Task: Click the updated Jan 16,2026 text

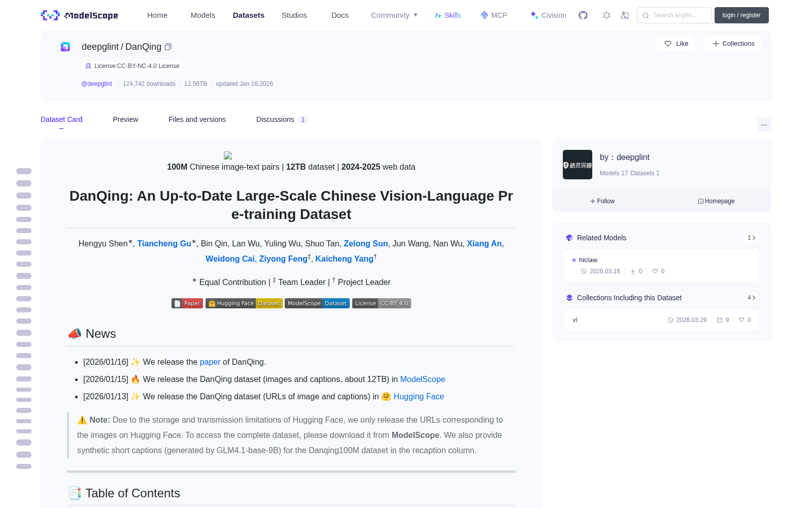Action: coord(245,84)
